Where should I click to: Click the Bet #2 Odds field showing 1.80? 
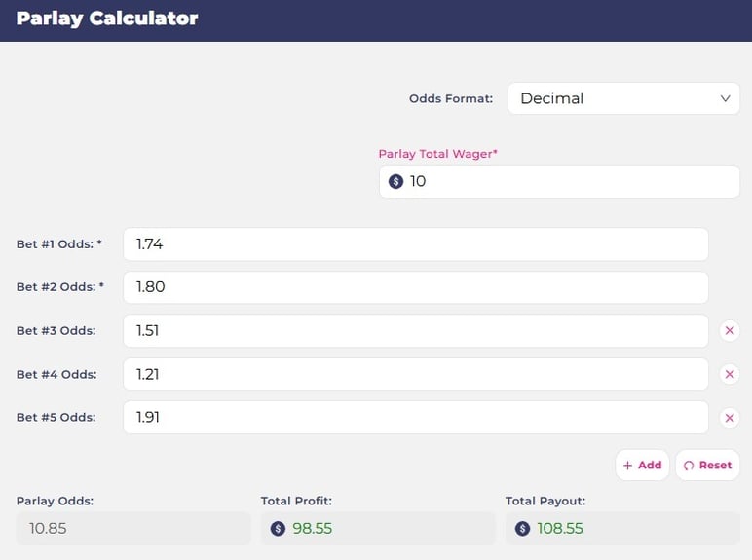(x=415, y=287)
